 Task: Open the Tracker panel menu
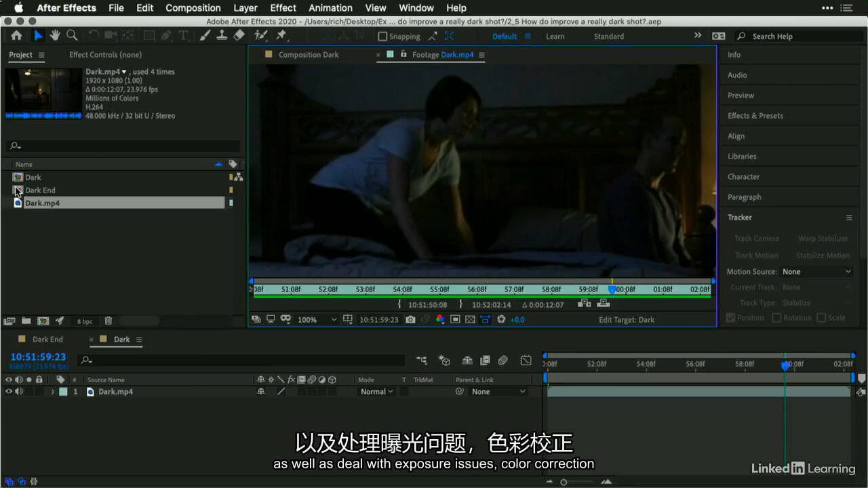click(x=848, y=218)
